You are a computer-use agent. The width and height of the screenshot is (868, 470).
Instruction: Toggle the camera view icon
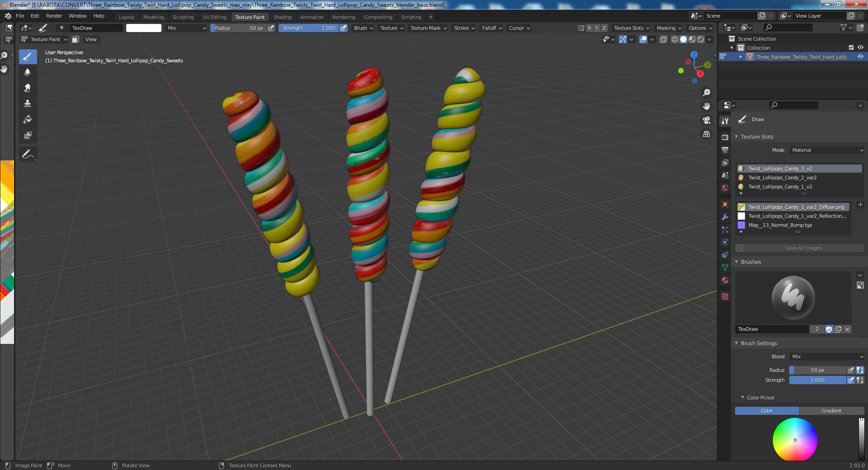coord(706,120)
